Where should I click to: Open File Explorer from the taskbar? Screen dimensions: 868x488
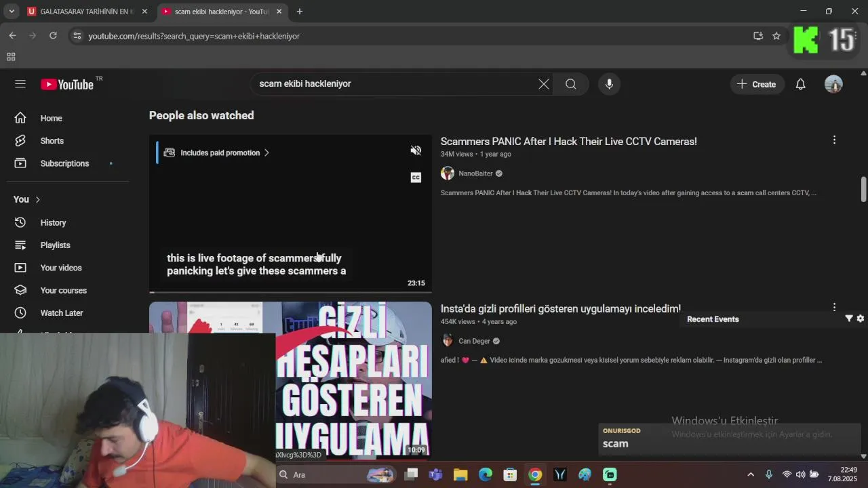coord(460,474)
